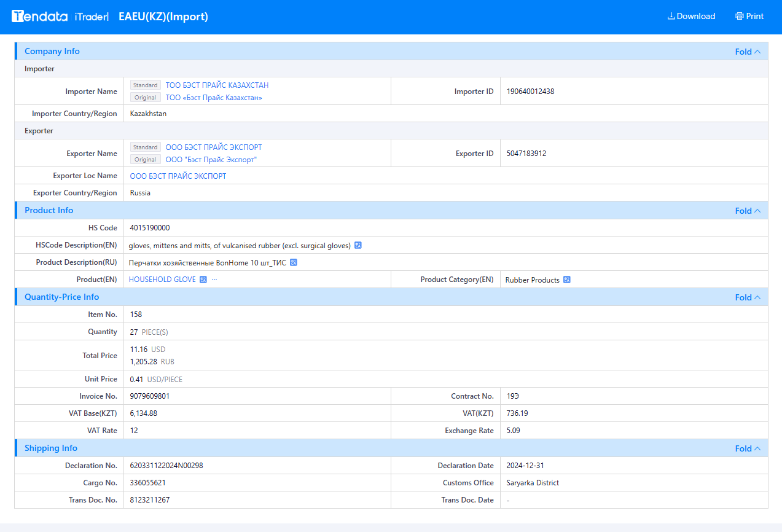This screenshot has width=782, height=532.
Task: Fold the Product Info section
Action: point(748,211)
